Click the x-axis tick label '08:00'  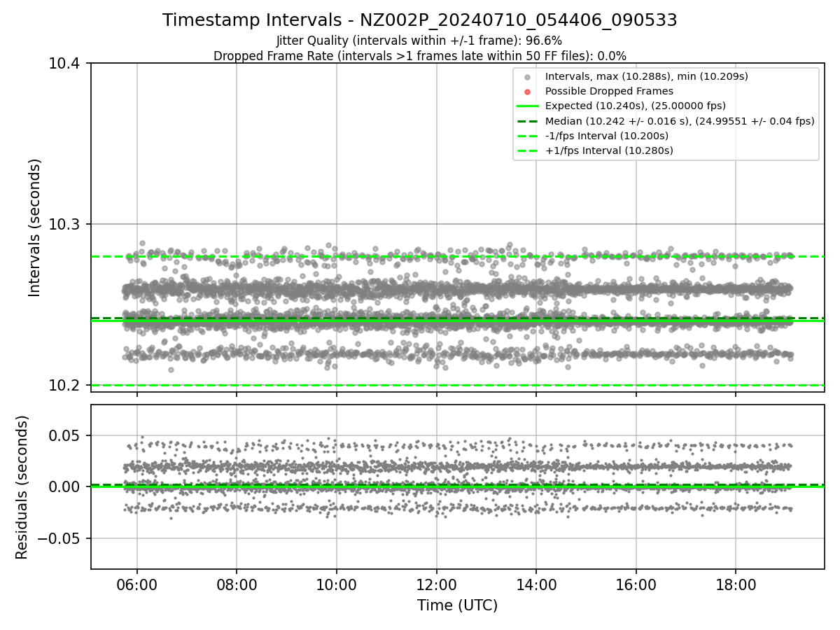click(x=237, y=585)
